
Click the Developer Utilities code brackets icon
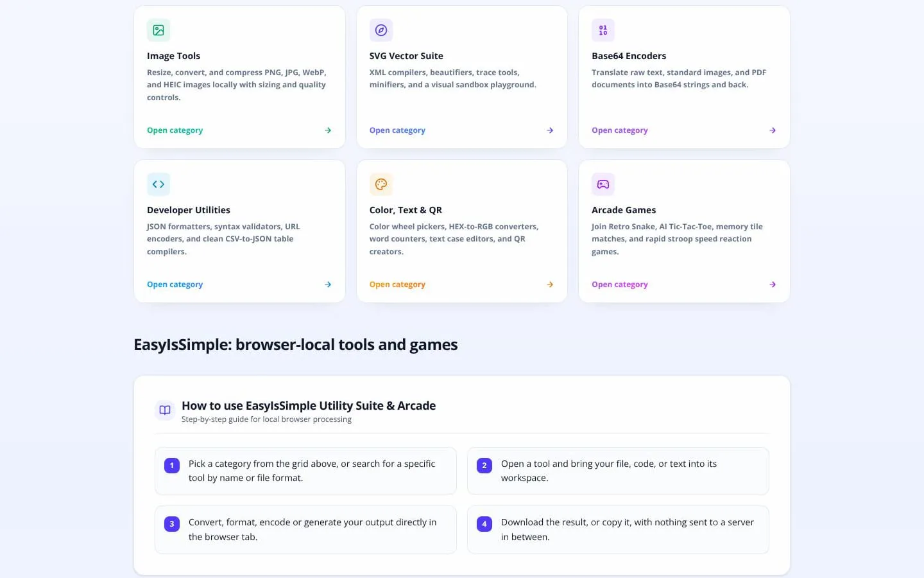click(x=158, y=184)
